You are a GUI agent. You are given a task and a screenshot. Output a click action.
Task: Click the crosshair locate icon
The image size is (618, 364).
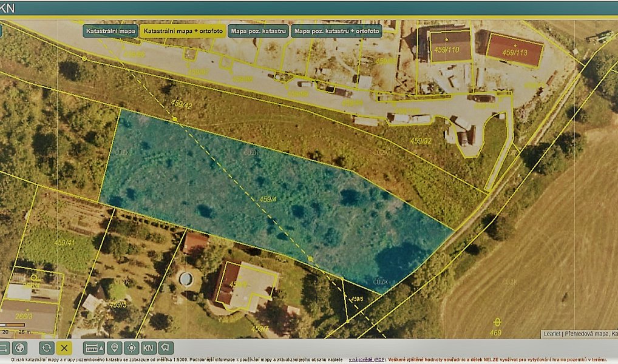[132, 348]
